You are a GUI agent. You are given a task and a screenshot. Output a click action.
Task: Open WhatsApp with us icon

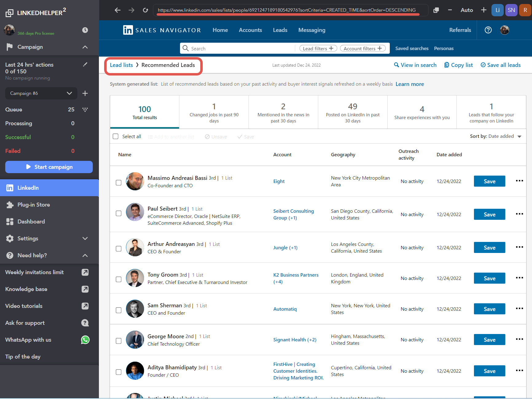tap(85, 340)
